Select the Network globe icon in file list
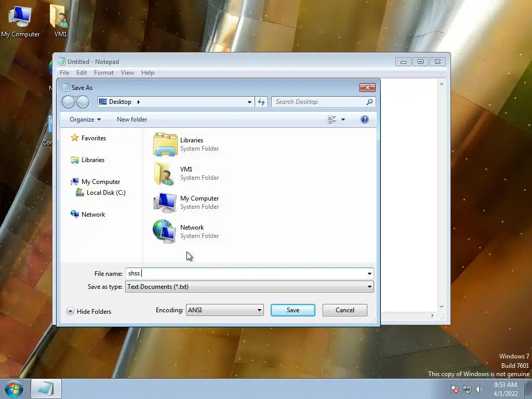532x399 pixels. click(165, 231)
